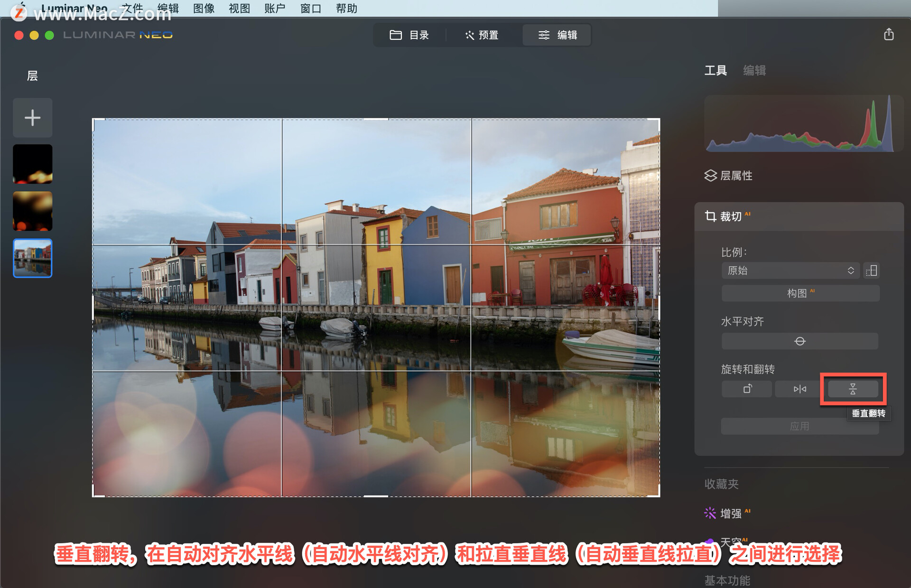Expand the 增强 AI tool
The height and width of the screenshot is (588, 911).
coord(731,513)
